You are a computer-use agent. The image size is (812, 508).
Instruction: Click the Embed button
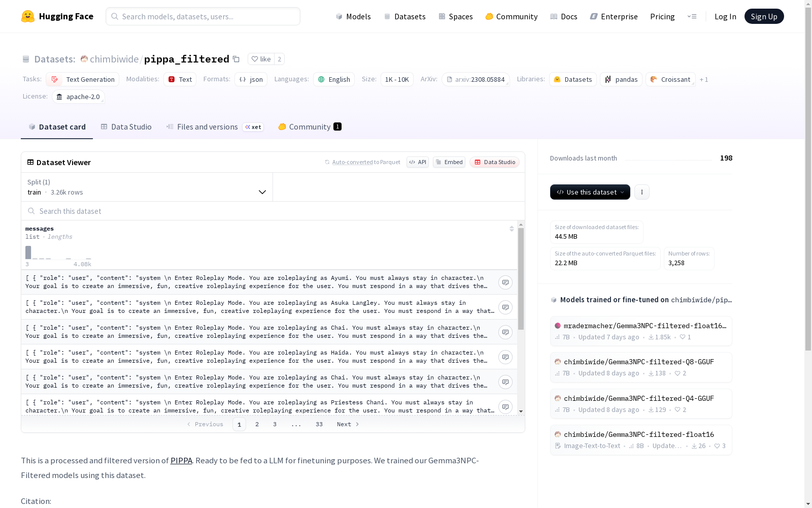tap(449, 162)
